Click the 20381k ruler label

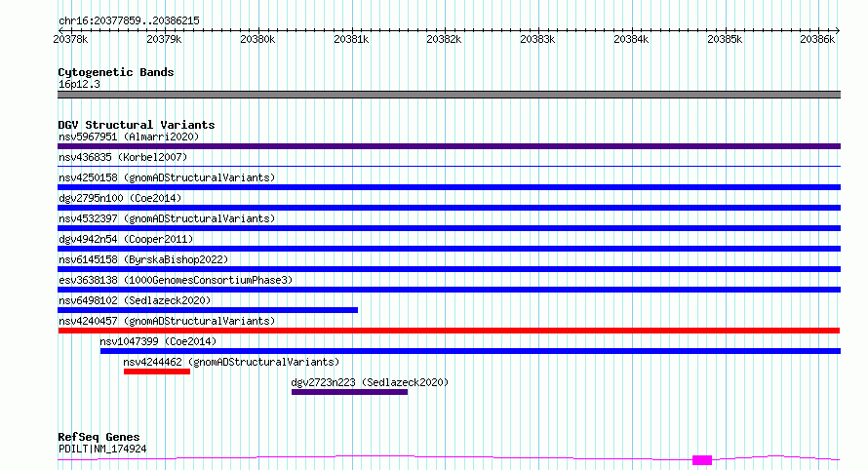(351, 39)
